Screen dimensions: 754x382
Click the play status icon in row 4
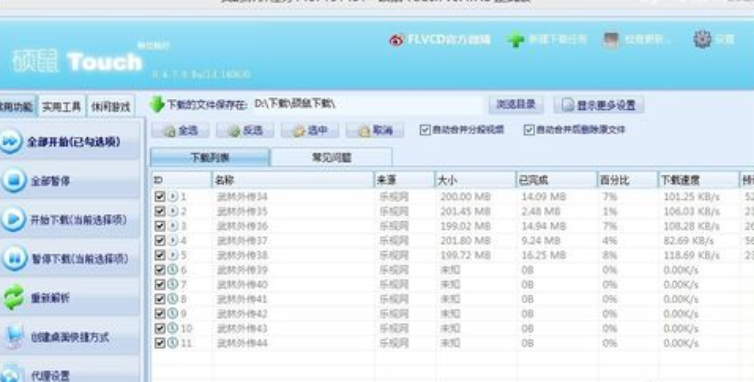173,240
